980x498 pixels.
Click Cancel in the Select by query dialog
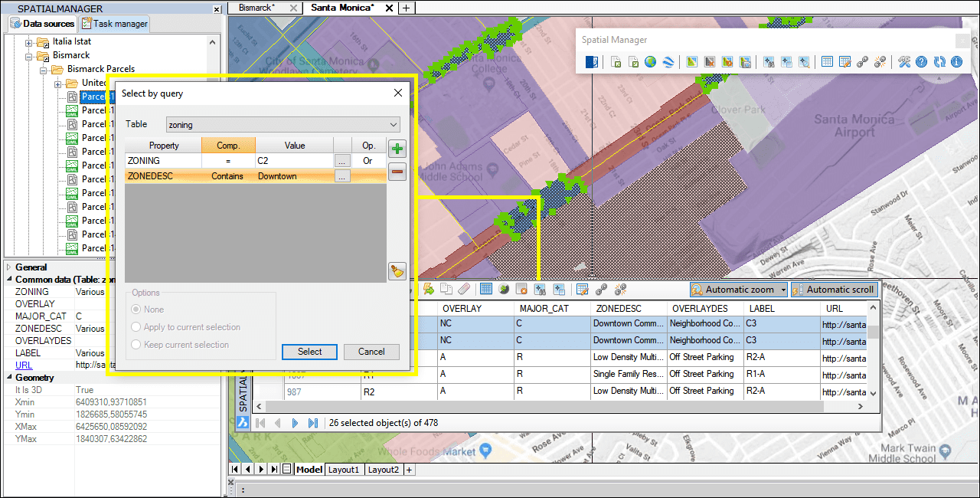coord(371,352)
